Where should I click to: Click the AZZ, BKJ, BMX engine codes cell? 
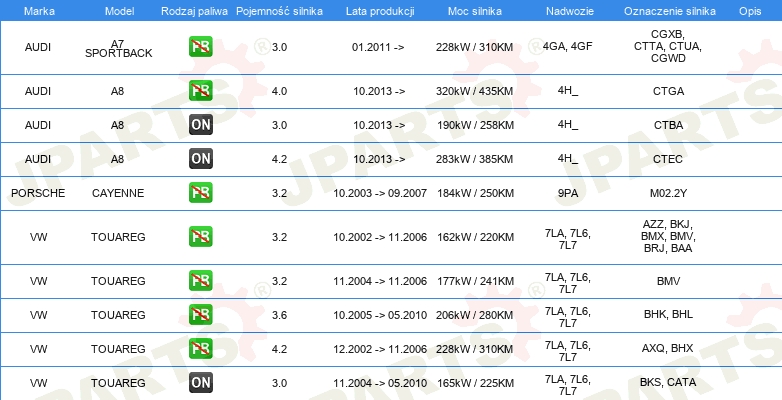pos(668,236)
